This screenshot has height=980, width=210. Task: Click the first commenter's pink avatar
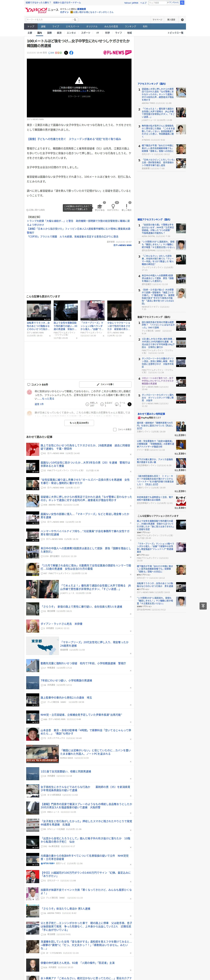coord(29,392)
